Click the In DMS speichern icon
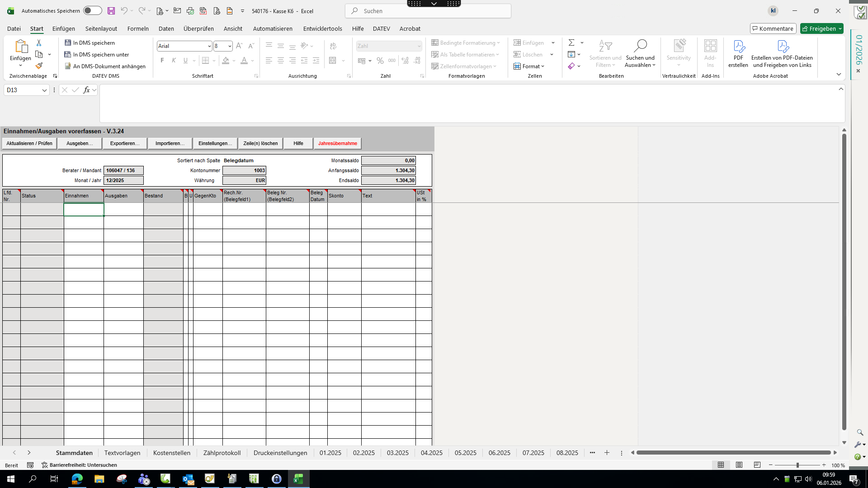Image resolution: width=868 pixels, height=488 pixels. coord(68,42)
